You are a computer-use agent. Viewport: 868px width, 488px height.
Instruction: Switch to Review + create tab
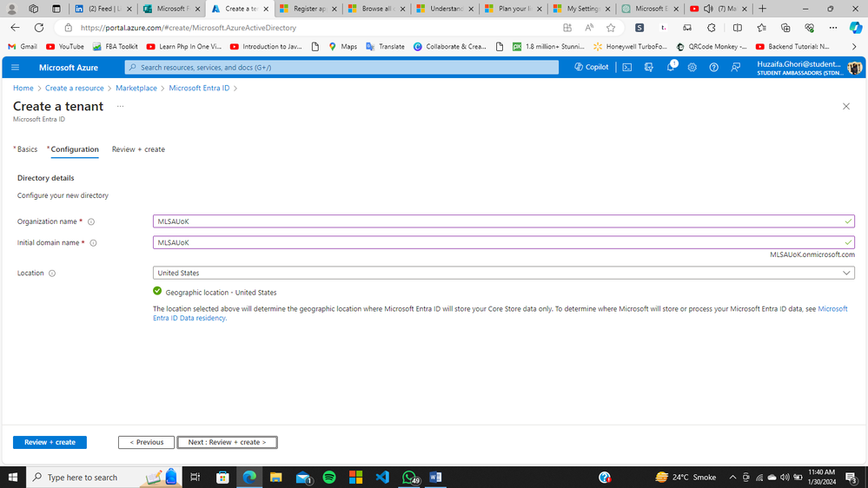pyautogui.click(x=138, y=149)
